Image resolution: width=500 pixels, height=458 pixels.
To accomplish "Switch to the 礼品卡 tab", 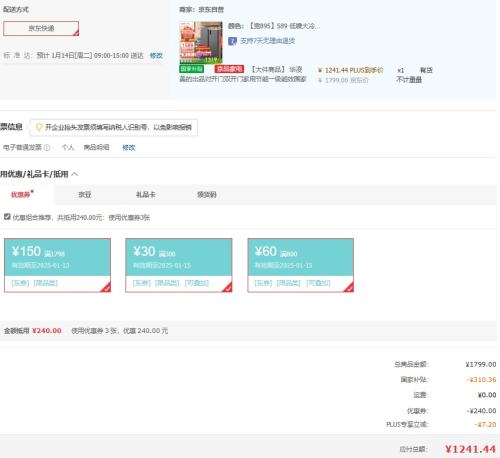I will click(146, 194).
